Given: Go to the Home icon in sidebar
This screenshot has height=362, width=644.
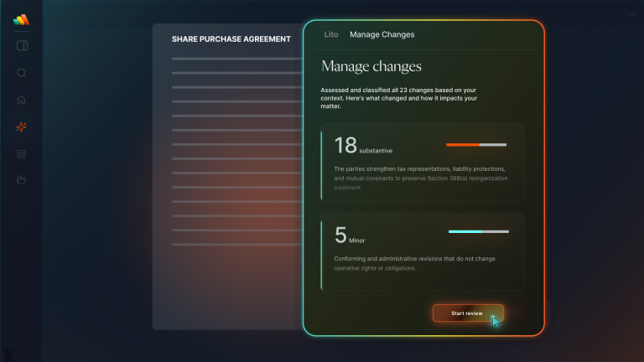Looking at the screenshot, I should [x=21, y=100].
